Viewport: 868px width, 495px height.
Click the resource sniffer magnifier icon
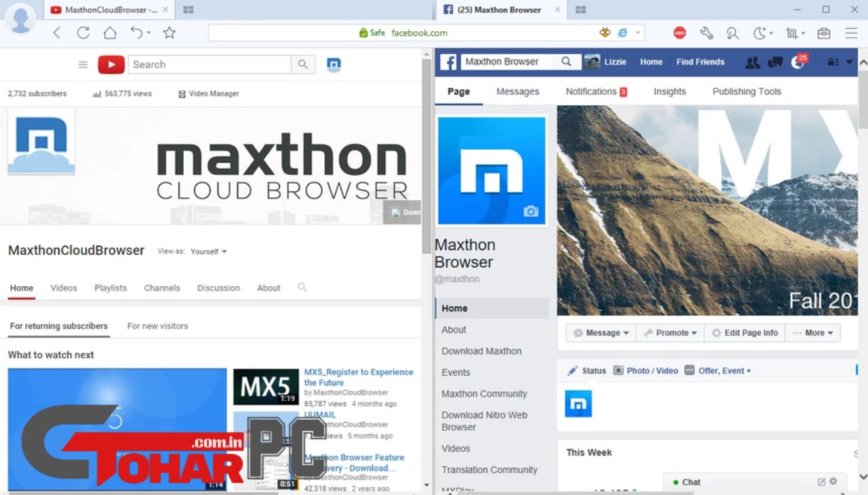[x=732, y=33]
